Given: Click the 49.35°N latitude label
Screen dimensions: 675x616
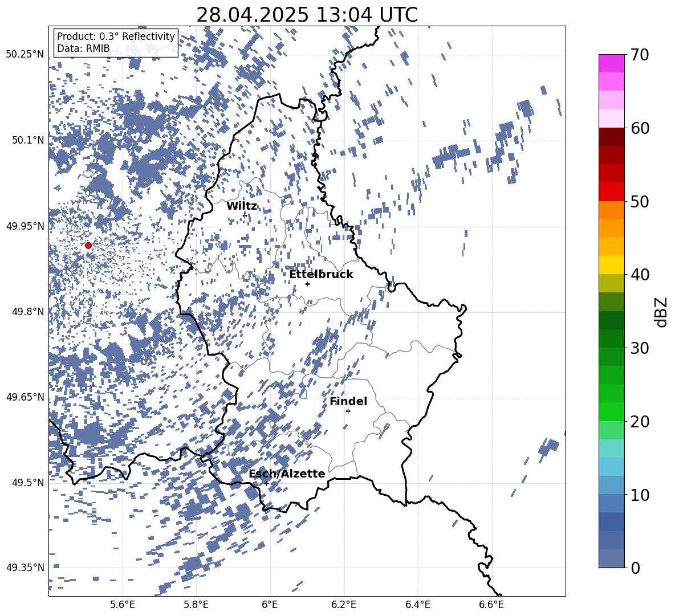Looking at the screenshot, I should coord(25,568).
